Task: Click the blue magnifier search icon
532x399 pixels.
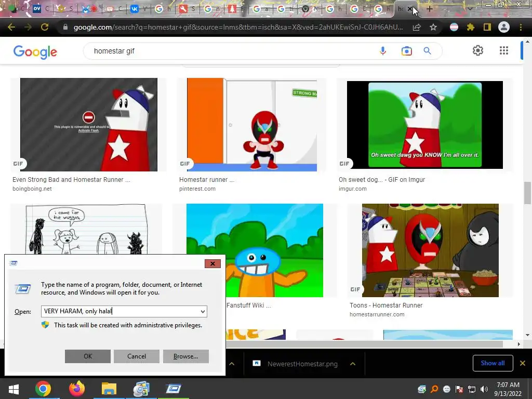Action: pos(427,51)
